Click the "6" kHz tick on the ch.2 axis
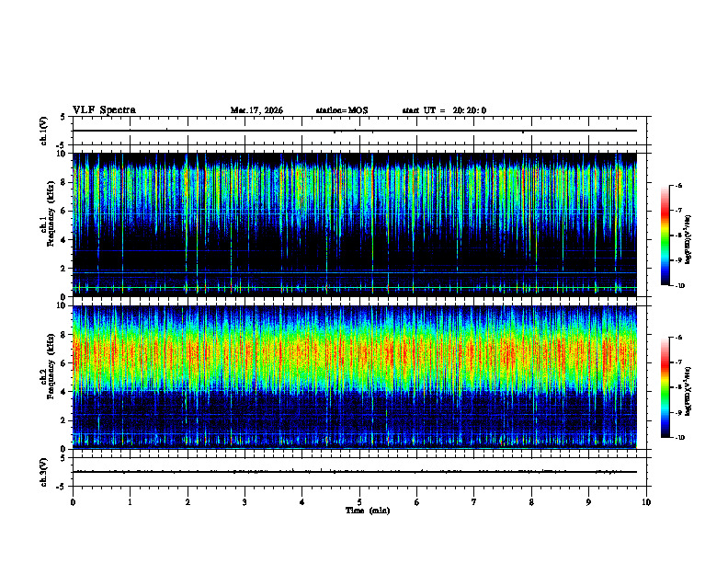The width and height of the screenshot is (728, 563). click(64, 363)
